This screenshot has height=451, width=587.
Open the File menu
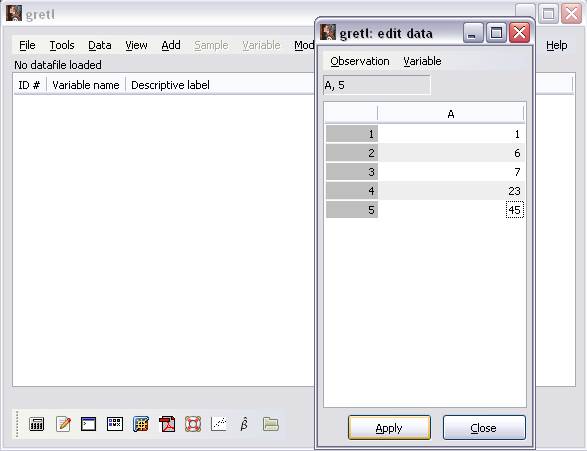click(27, 45)
